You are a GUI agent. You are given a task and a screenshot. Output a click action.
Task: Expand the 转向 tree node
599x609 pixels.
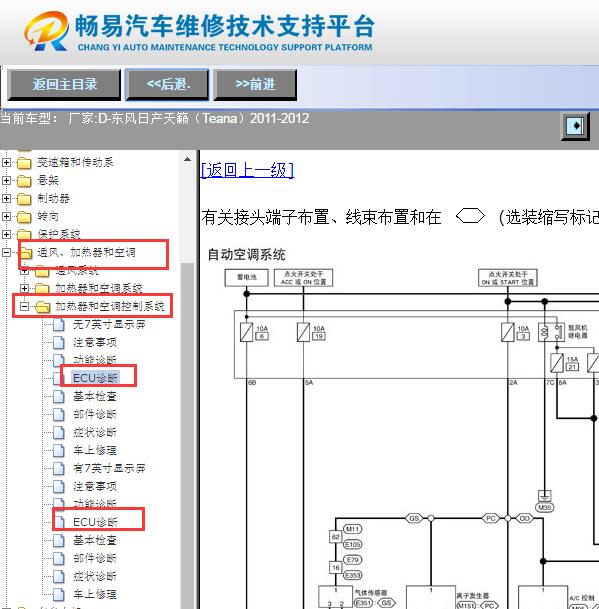[x=6, y=216]
